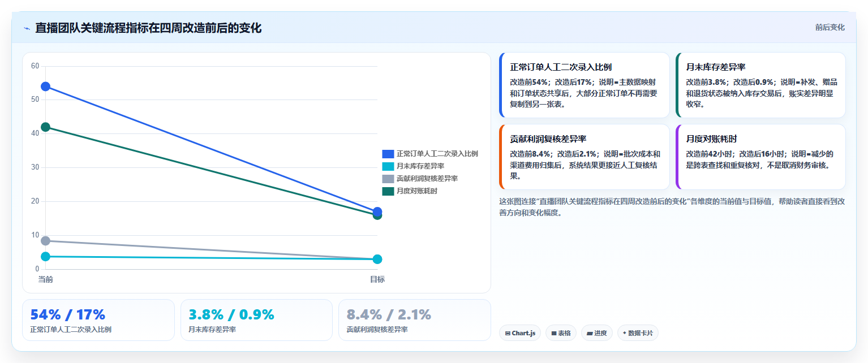Click the main title 直播团队关键流程指标在四周改造前后的变化
This screenshot has width=868, height=363.
tap(148, 28)
